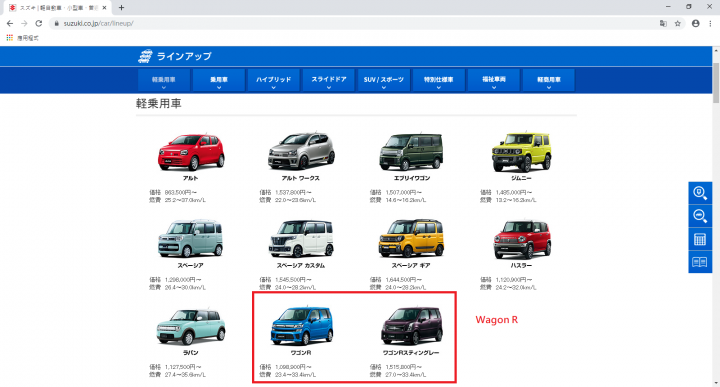The image size is (720, 387).
Task: Click the light-green スペーシア car image
Action: pyautogui.click(x=191, y=238)
